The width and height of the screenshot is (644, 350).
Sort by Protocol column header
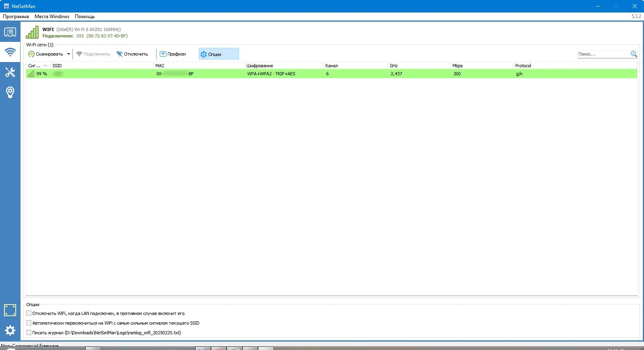(x=575, y=66)
